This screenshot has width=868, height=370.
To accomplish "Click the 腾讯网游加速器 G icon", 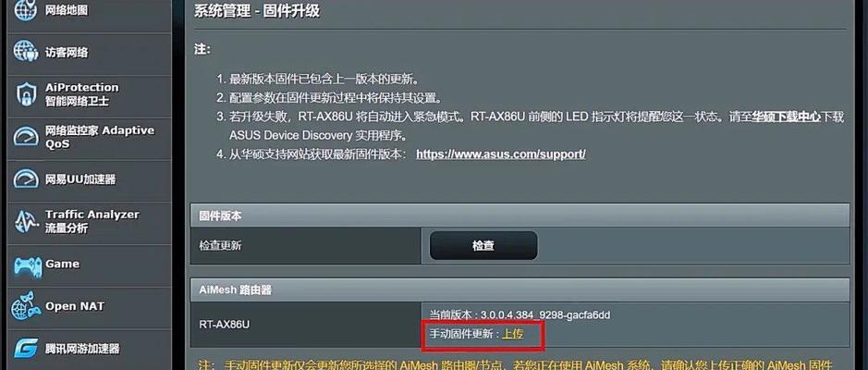I will 26,349.
